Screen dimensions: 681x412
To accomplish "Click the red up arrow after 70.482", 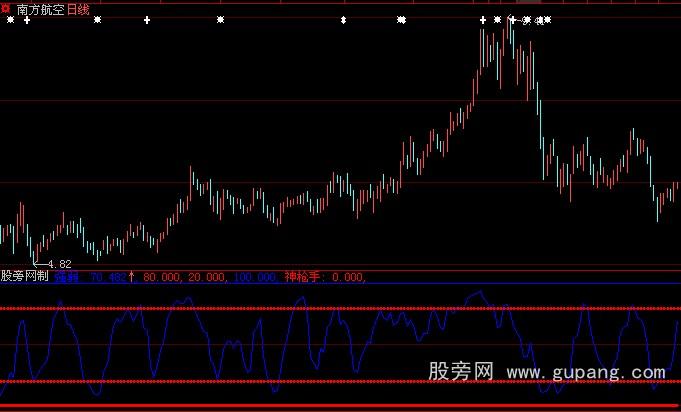I will [x=132, y=276].
